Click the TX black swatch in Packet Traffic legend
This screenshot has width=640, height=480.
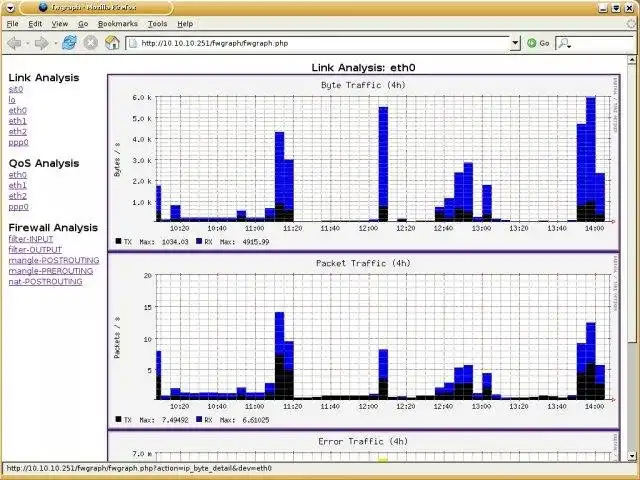[119, 419]
